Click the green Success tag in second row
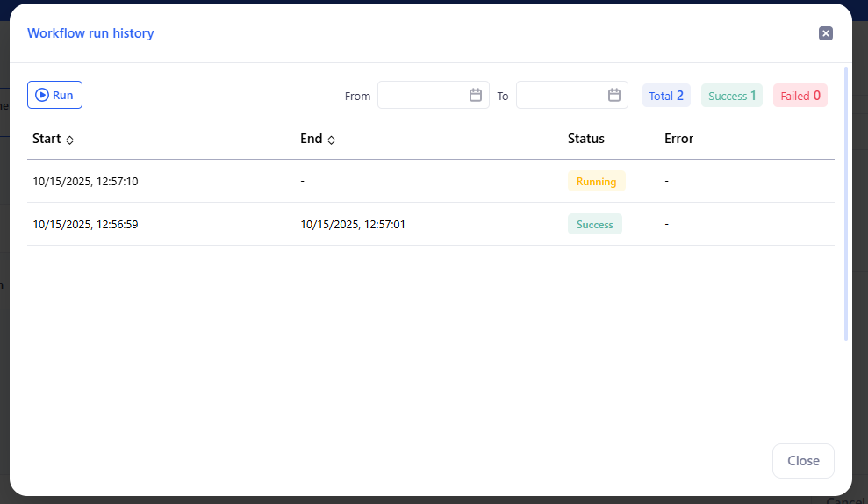This screenshot has width=868, height=504. tap(594, 225)
